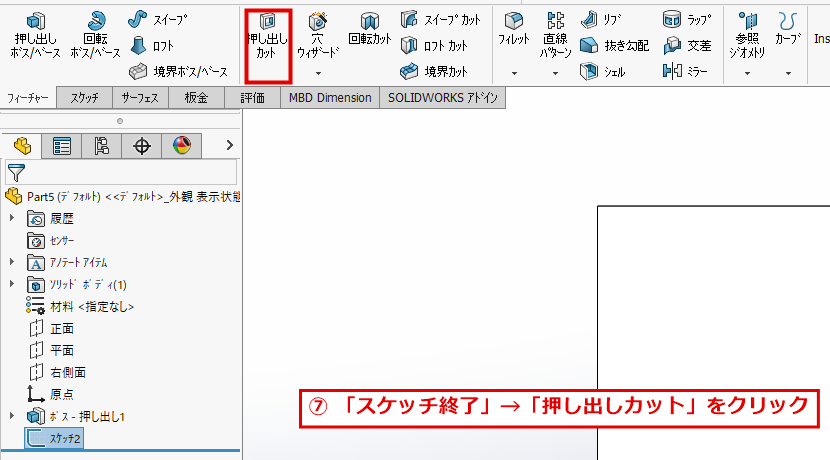Switch to SOLIDWORKS アドイン tab

point(443,98)
